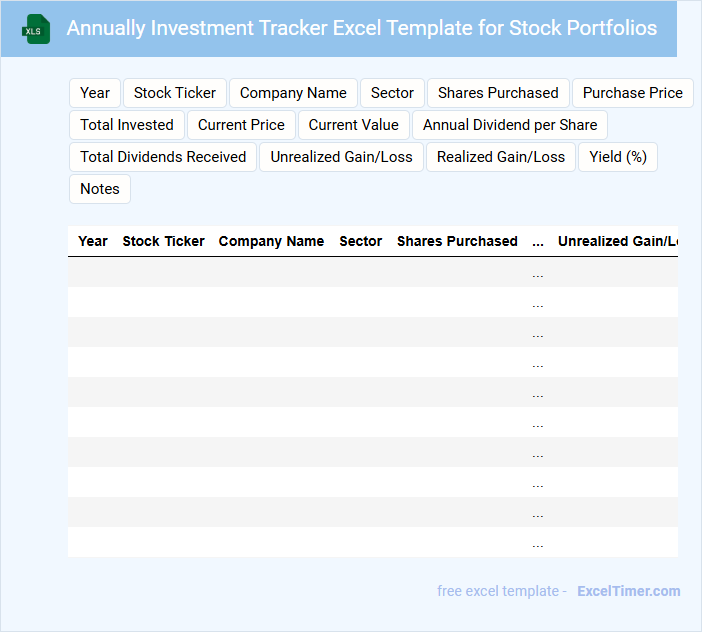Click the Current Value tag
702x632 pixels.
coord(353,125)
